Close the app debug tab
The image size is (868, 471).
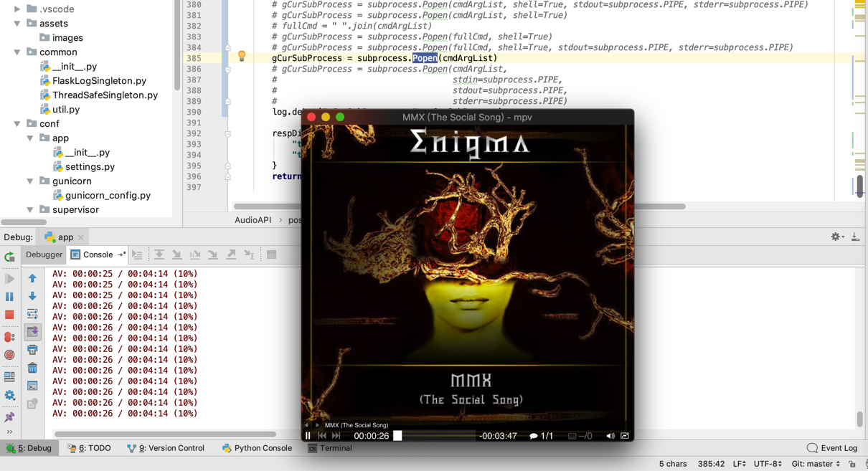pyautogui.click(x=81, y=237)
